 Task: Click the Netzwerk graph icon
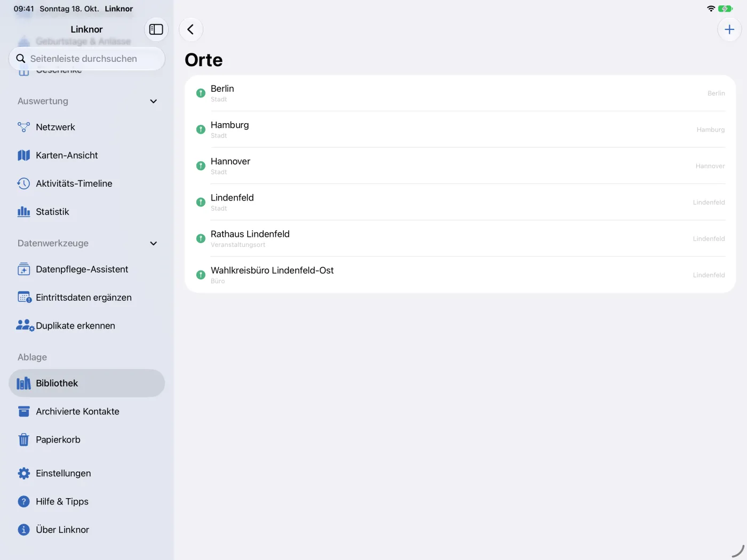pos(23,127)
